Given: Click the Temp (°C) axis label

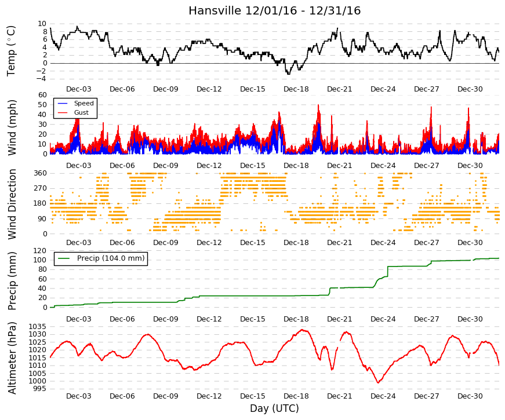Looking at the screenshot, I should click(11, 51).
